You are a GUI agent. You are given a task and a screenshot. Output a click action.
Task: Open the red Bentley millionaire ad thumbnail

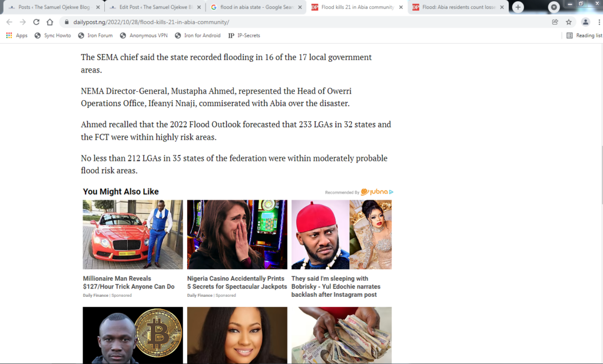click(132, 234)
